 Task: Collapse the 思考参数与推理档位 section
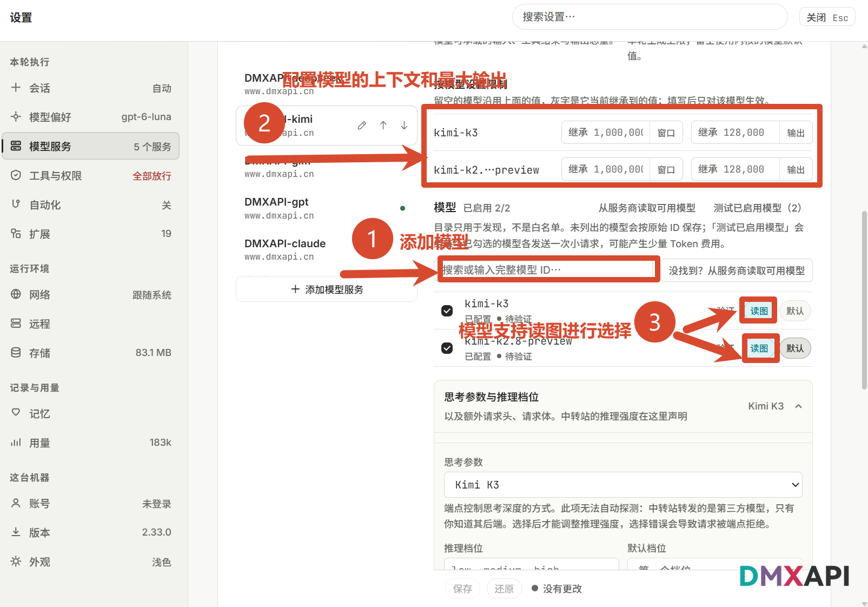click(x=798, y=406)
